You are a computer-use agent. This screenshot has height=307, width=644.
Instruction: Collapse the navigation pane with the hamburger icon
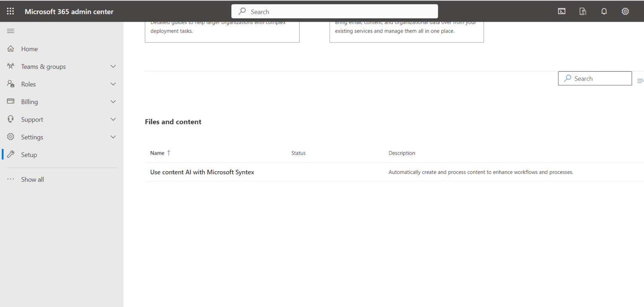click(x=10, y=31)
